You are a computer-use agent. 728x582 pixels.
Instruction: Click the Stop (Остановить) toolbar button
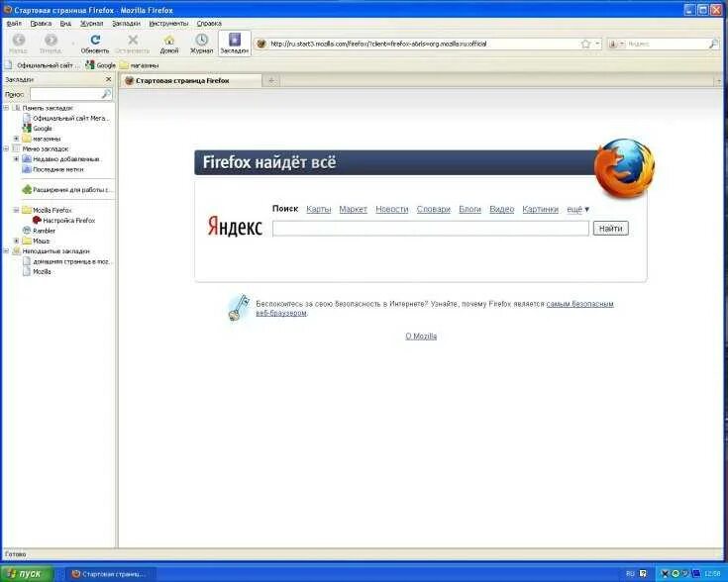133,44
